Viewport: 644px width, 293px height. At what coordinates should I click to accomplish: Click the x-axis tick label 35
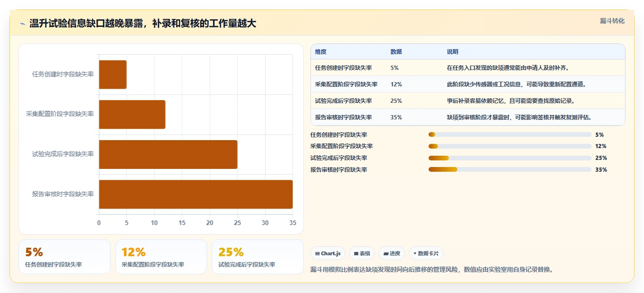click(293, 223)
